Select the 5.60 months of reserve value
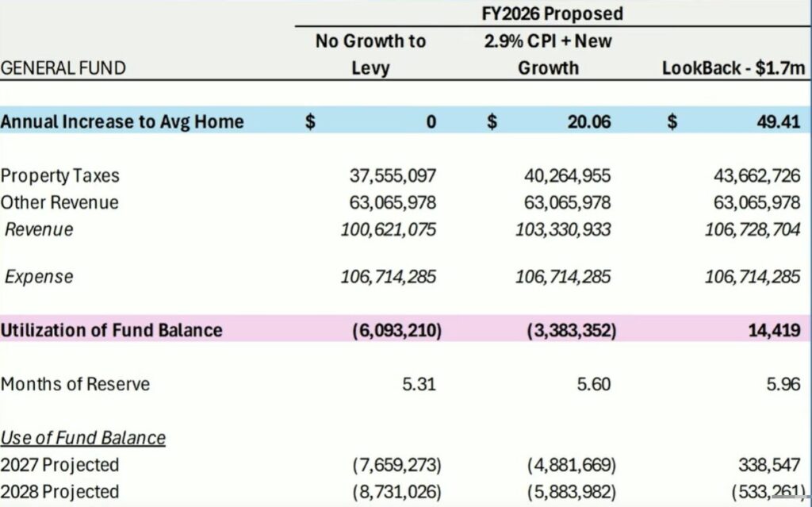This screenshot has width=812, height=507. click(595, 384)
